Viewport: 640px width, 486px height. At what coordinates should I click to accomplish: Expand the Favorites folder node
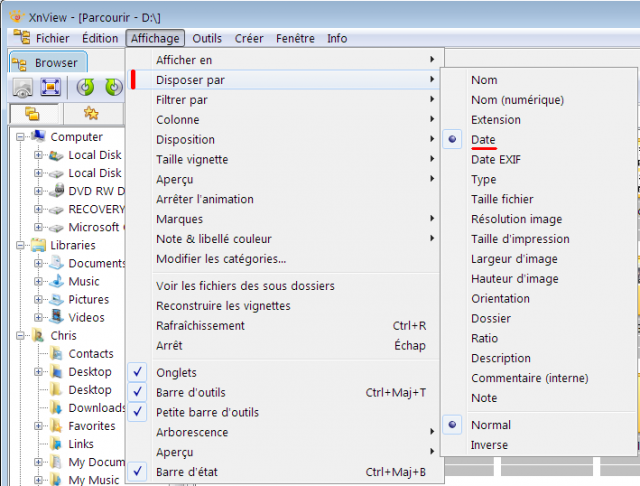38,426
